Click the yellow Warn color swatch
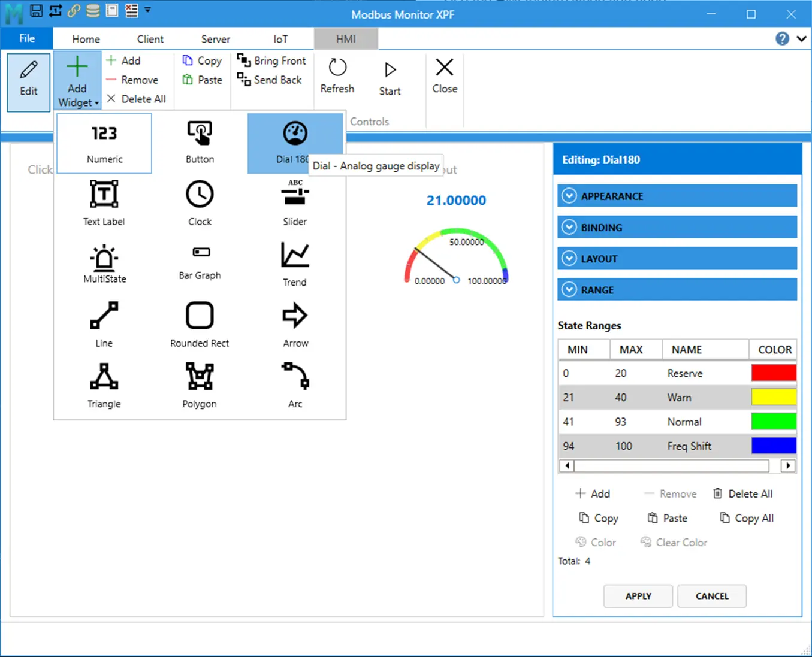 773,396
